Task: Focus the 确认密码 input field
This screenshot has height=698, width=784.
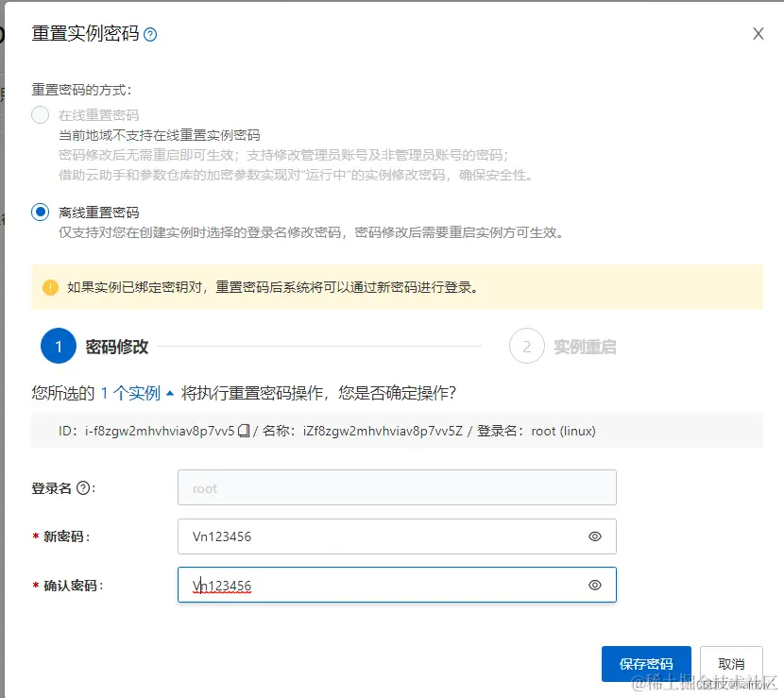Action: point(397,585)
